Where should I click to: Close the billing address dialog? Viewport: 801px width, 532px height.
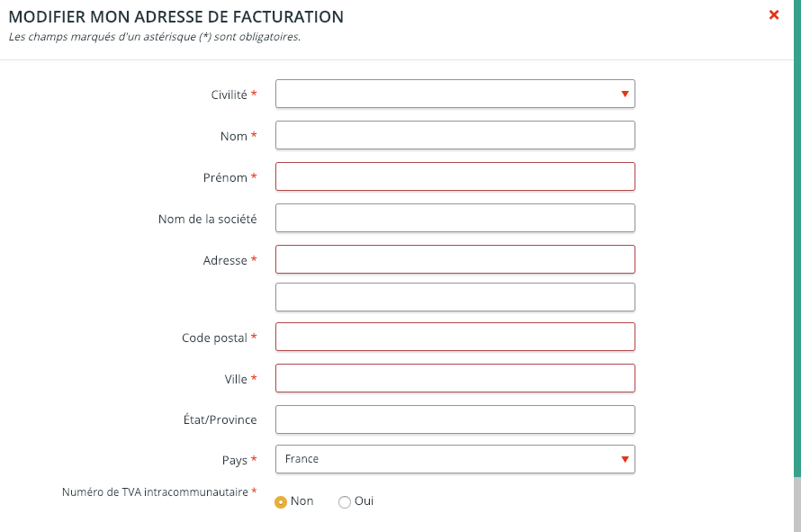coord(773,14)
